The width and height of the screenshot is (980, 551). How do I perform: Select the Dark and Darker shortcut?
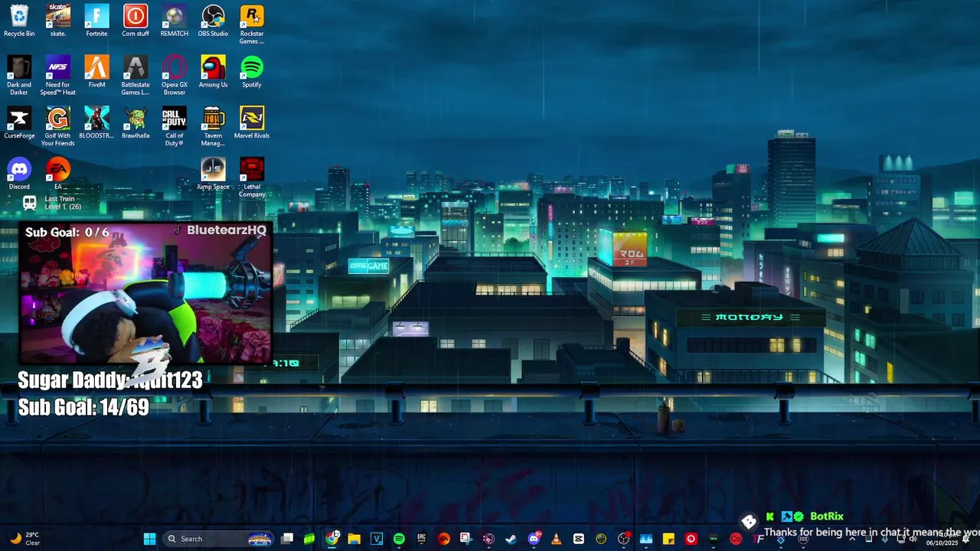(19, 75)
